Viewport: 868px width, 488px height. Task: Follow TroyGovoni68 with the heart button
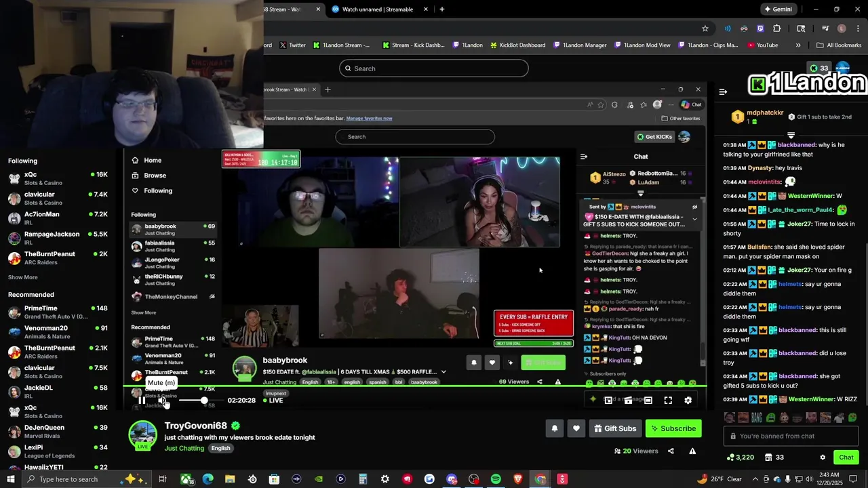(576, 428)
